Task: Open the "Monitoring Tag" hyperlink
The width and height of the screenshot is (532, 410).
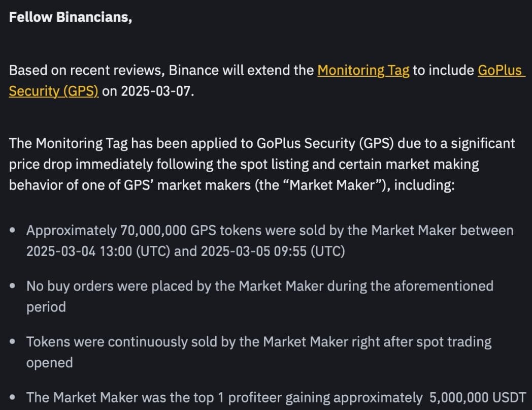Action: point(363,70)
